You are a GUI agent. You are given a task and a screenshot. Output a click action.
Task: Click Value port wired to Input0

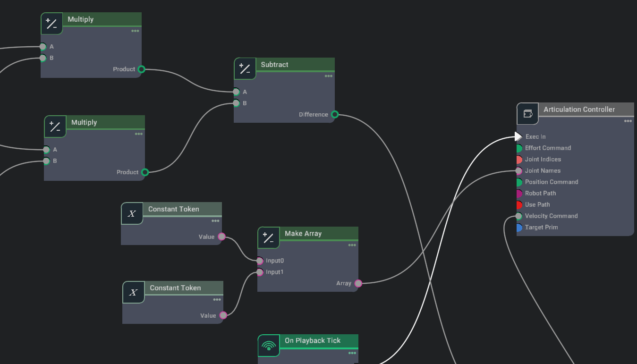coord(221,237)
